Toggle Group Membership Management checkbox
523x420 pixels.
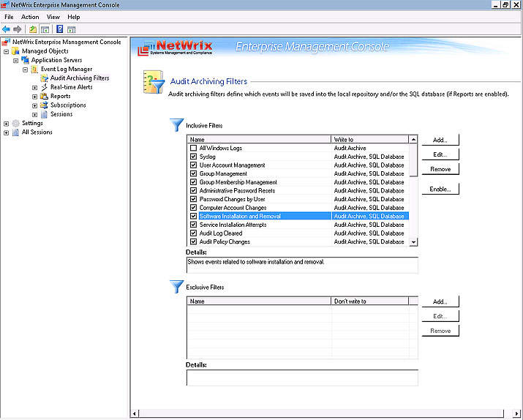[x=193, y=182]
